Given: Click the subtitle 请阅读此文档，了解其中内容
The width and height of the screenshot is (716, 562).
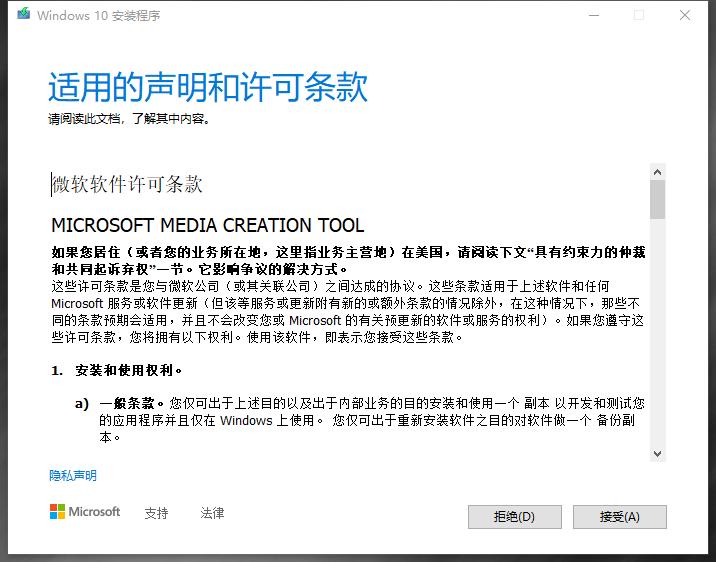Looking at the screenshot, I should click(129, 119).
